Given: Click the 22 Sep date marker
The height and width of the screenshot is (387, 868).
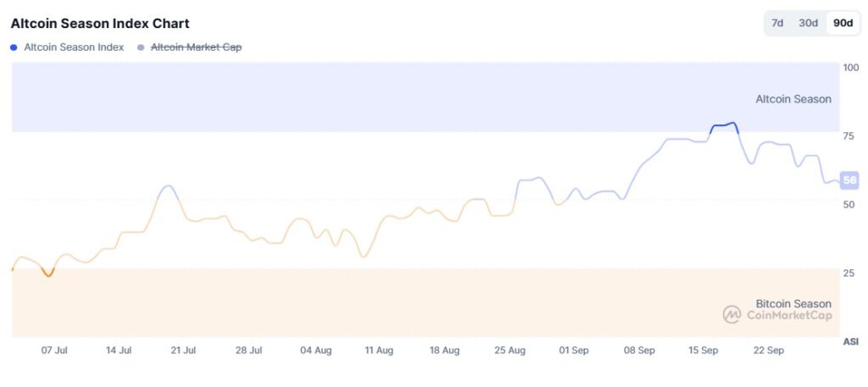Looking at the screenshot, I should coord(769,350).
